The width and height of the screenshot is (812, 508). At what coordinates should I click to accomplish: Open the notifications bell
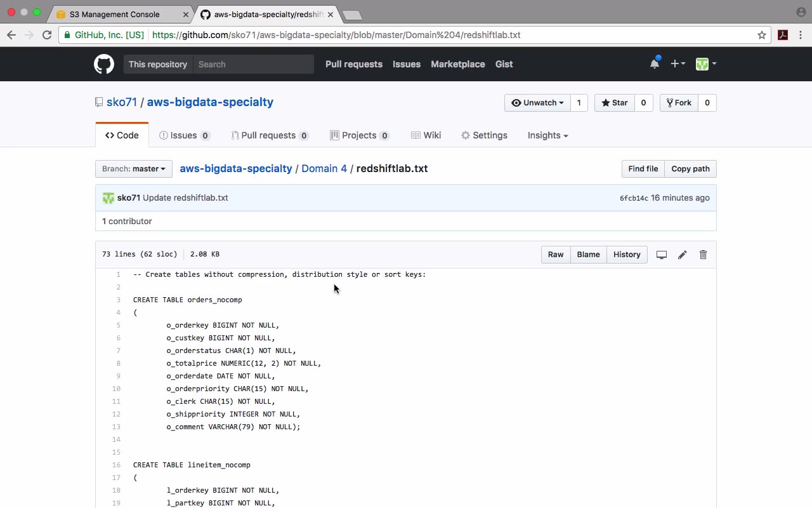655,63
